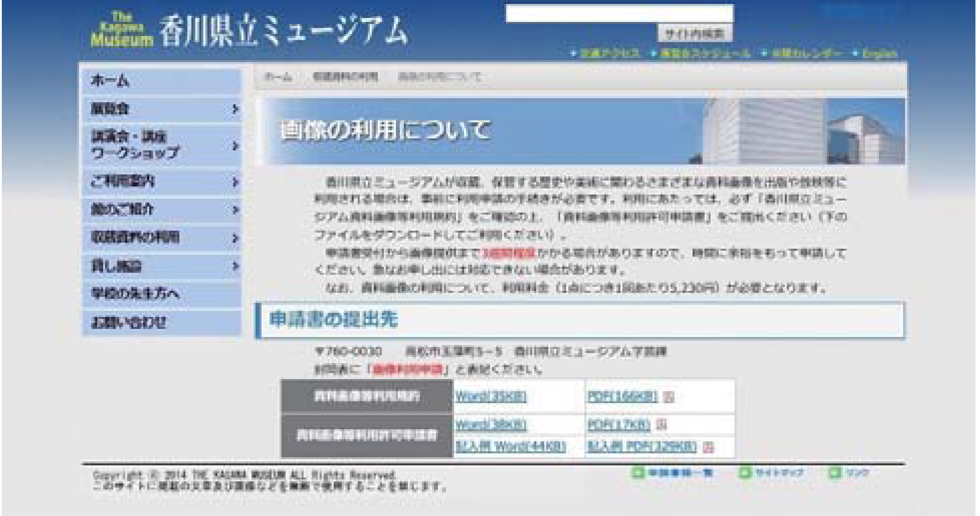Expand 展覧会 sidebar menu arrow

pyautogui.click(x=235, y=109)
